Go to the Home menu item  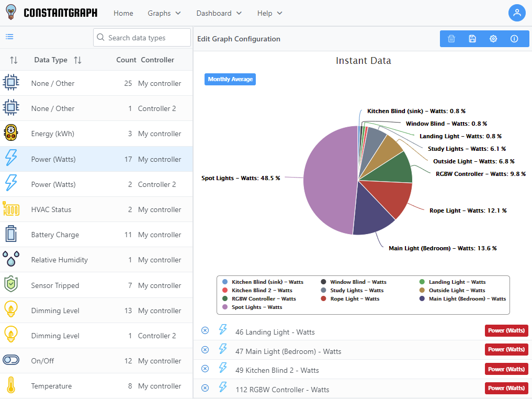coord(123,13)
